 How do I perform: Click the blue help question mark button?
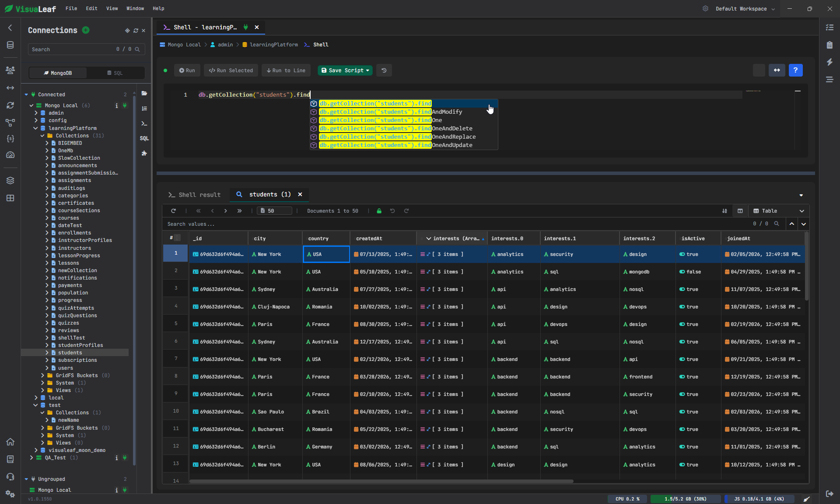[795, 70]
